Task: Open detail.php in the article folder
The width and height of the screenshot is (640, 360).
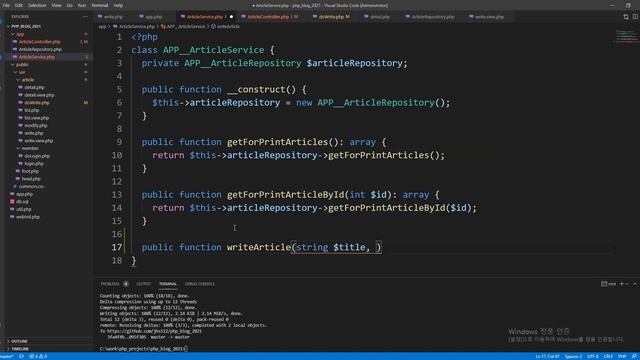Action: [34, 87]
